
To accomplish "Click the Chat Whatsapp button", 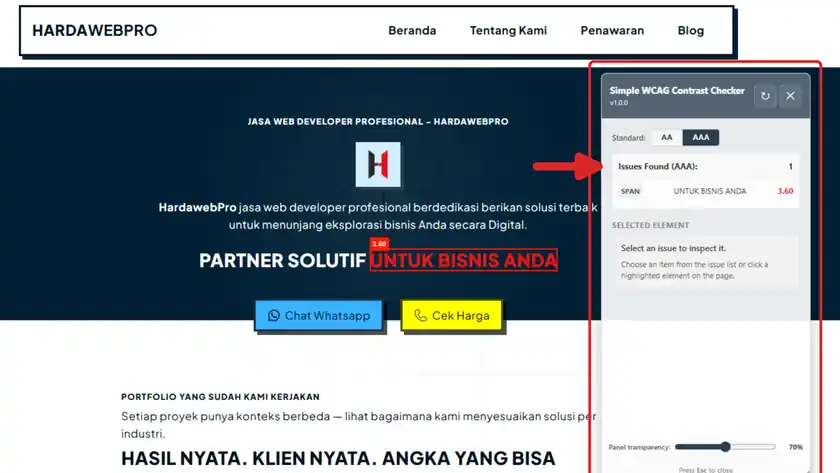I will 319,316.
